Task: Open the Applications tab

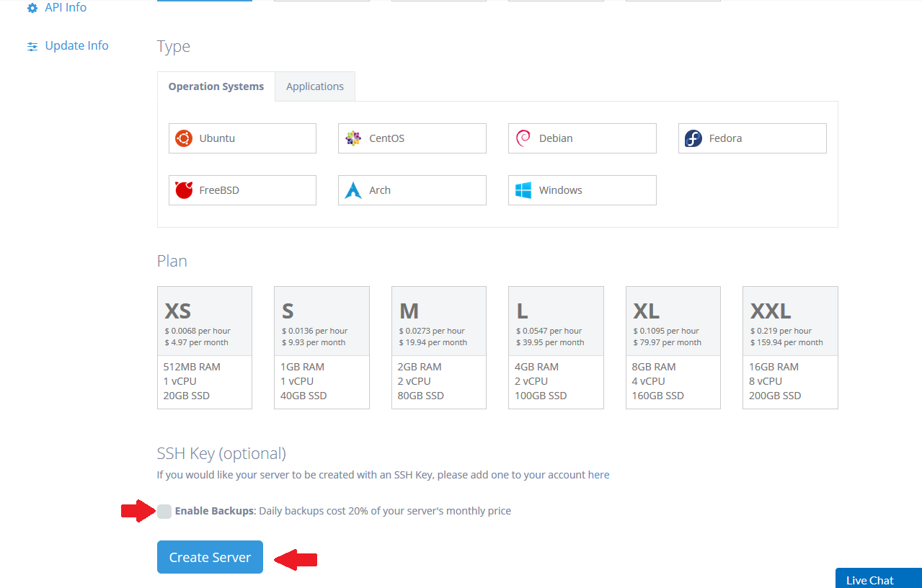Action: point(315,86)
